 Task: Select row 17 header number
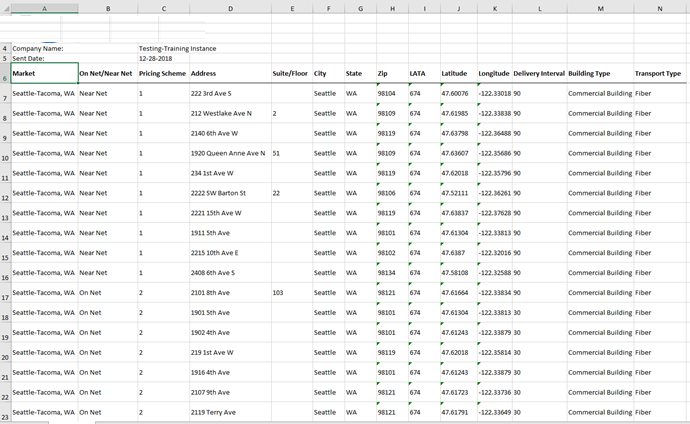5,297
